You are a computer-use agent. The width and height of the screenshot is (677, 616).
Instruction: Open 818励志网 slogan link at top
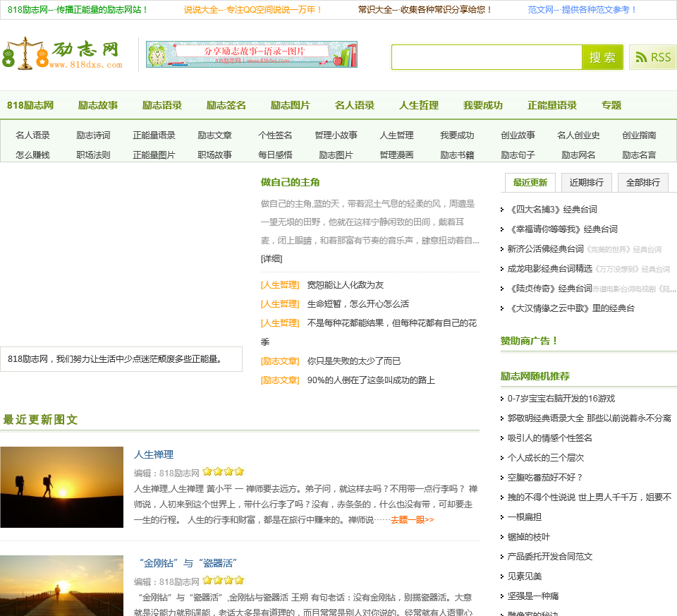tap(78, 9)
